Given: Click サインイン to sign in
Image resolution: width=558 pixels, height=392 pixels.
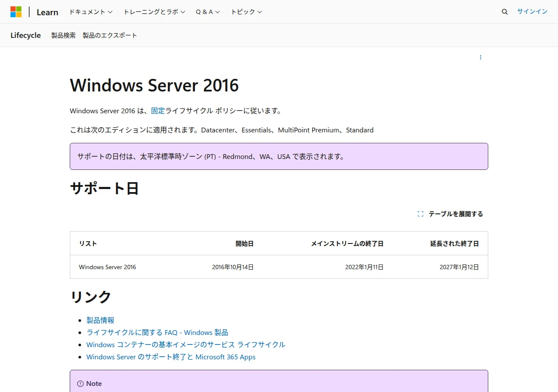Looking at the screenshot, I should [x=532, y=12].
